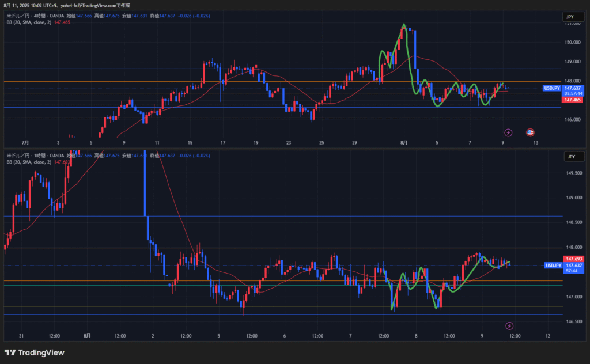Click the 13 date label on the 4時間 time axis
Screen dimensions: 590x364
tap(536, 143)
